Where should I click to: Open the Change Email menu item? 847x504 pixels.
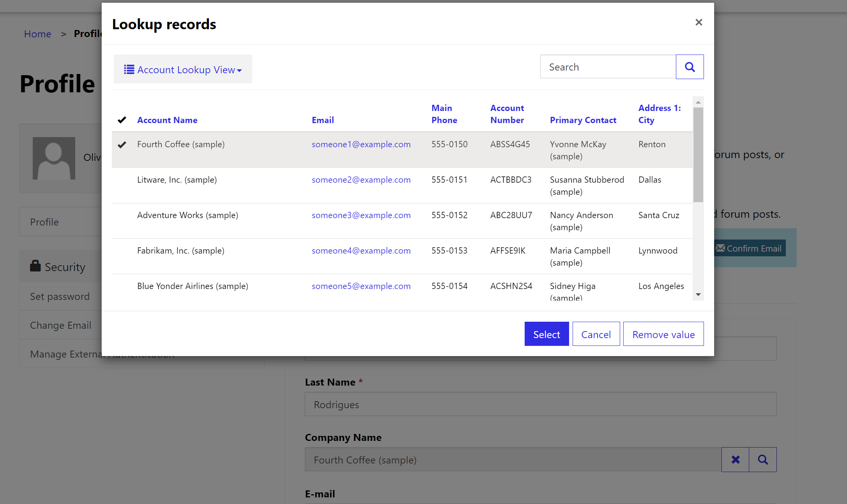(60, 325)
